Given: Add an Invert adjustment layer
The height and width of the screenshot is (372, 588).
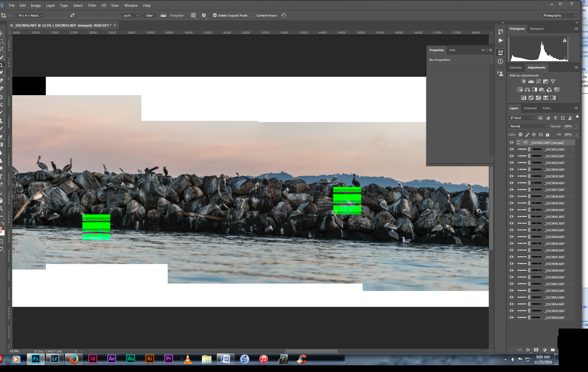Looking at the screenshot, I should (x=523, y=98).
